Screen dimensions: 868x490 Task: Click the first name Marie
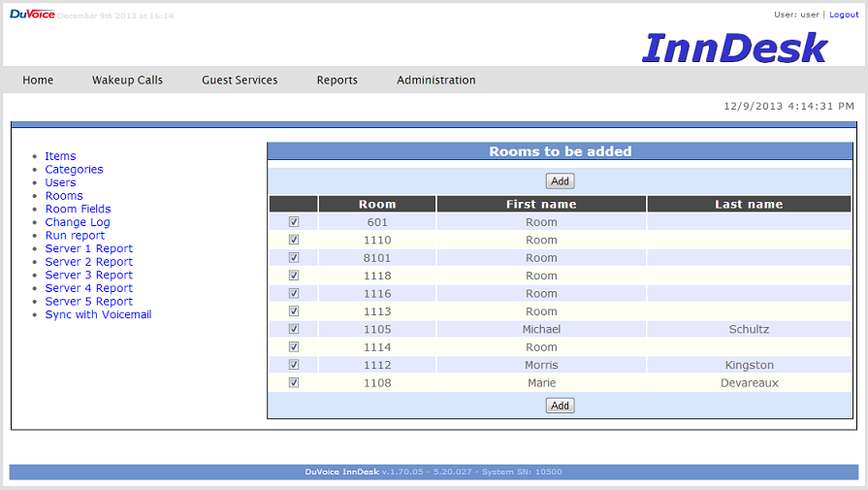click(541, 382)
